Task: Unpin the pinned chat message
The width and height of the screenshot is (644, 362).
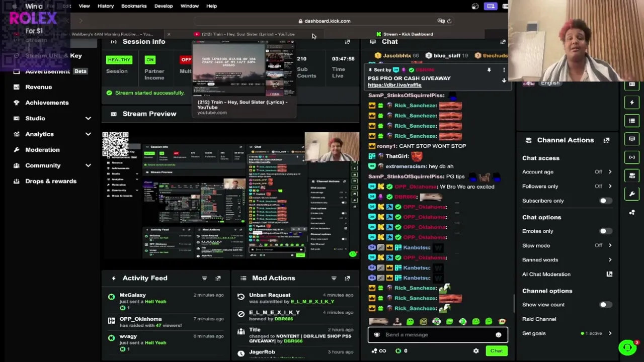Action: coord(489,70)
